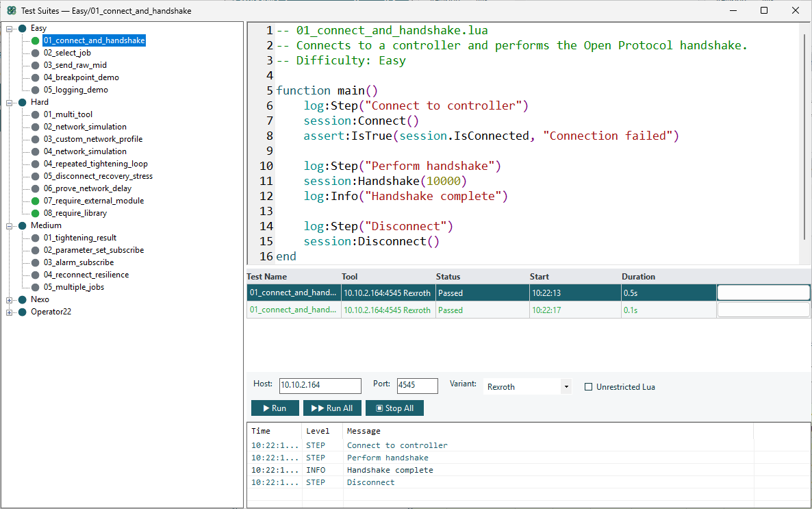The width and height of the screenshot is (812, 509).
Task: Click green dot of 07_require_external_module
Action: (x=35, y=201)
